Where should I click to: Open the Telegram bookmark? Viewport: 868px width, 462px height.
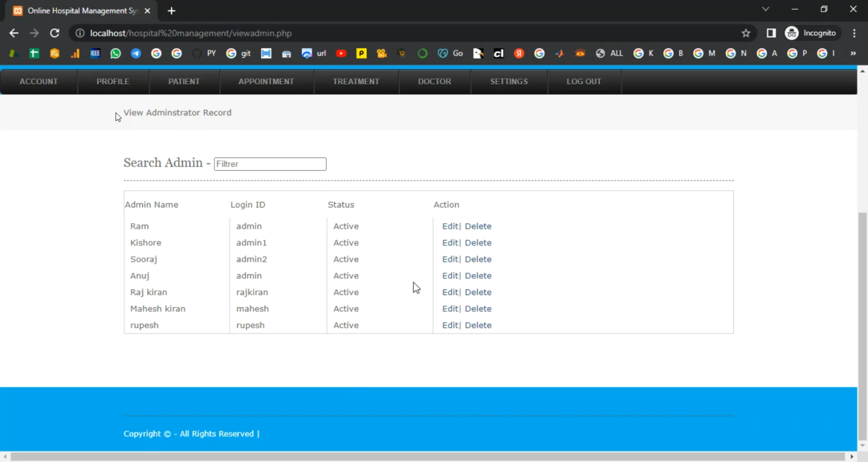point(136,53)
